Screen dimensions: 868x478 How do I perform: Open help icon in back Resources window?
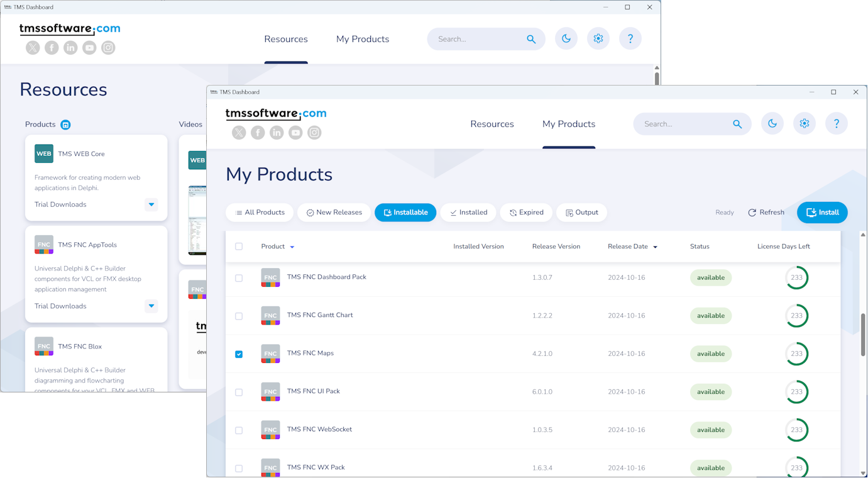pos(630,39)
